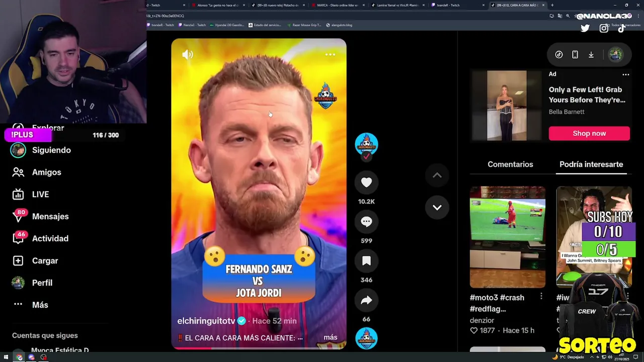Open options dots on the #moto3 card
Image resolution: width=644 pixels, height=362 pixels.
tap(541, 297)
